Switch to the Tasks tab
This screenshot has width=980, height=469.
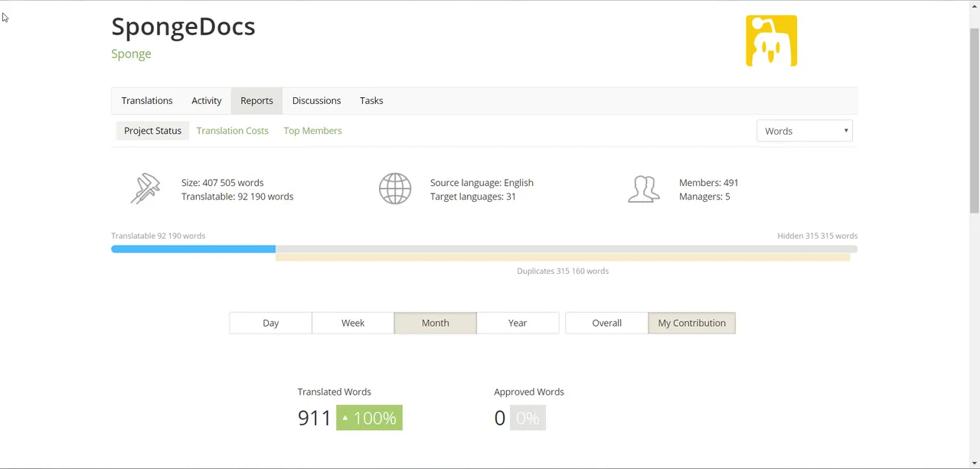coord(371,100)
